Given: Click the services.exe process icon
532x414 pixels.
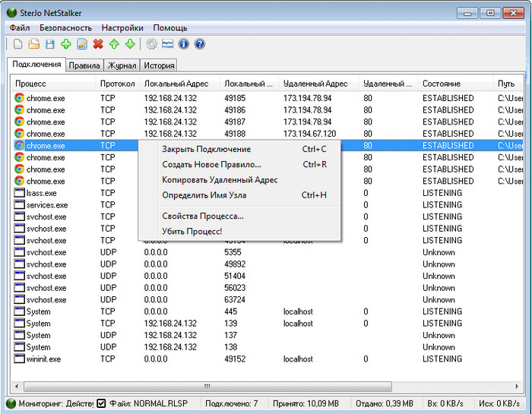Looking at the screenshot, I should pyautogui.click(x=19, y=205).
